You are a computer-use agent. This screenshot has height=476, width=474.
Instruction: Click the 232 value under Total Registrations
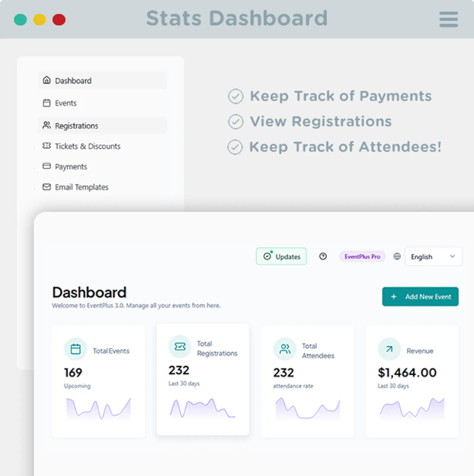179,370
